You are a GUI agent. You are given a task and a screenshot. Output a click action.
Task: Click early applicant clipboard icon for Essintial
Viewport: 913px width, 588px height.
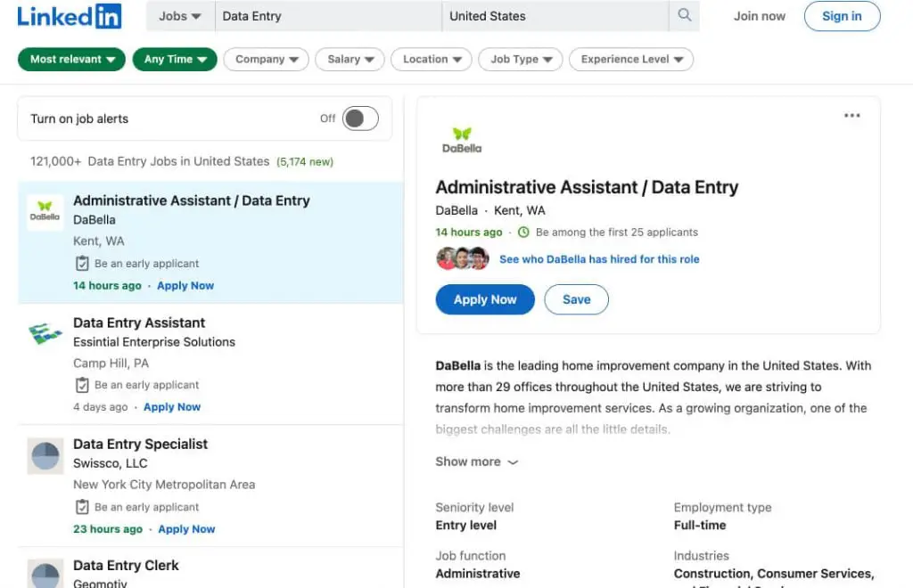pos(82,385)
